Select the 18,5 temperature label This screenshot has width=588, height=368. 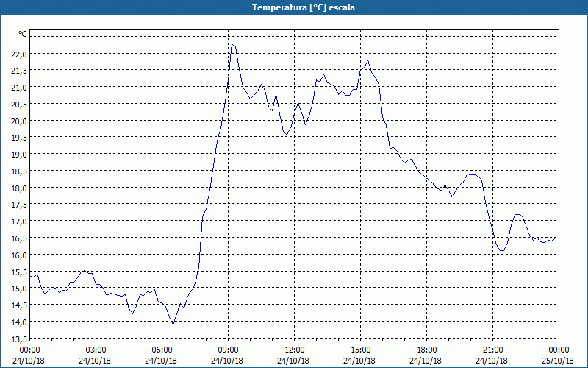(x=20, y=171)
